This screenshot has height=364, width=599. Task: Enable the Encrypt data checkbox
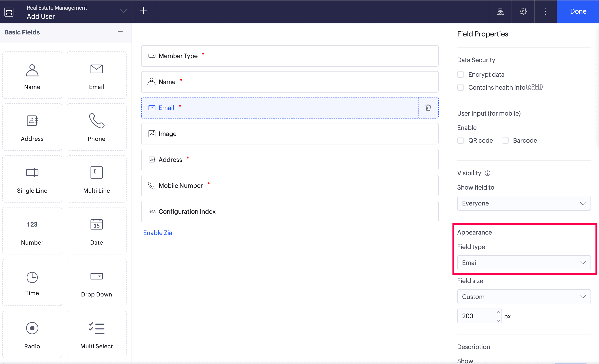[x=460, y=74]
